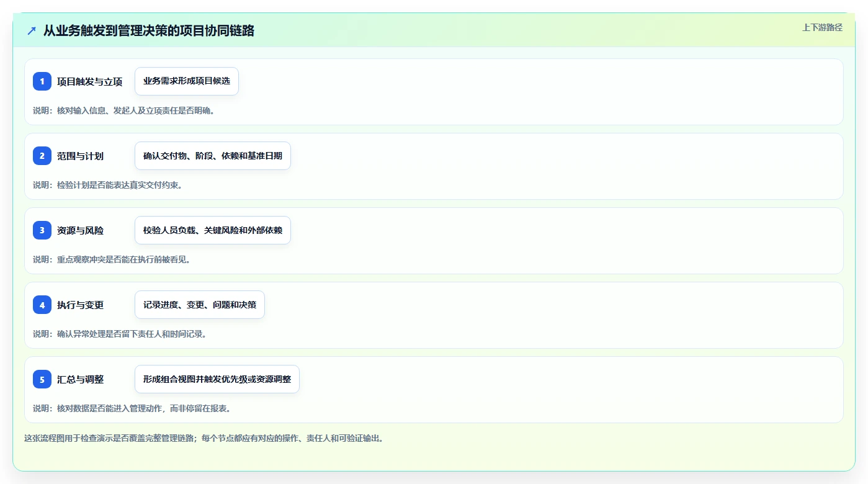Click step number badge 5

coord(42,379)
